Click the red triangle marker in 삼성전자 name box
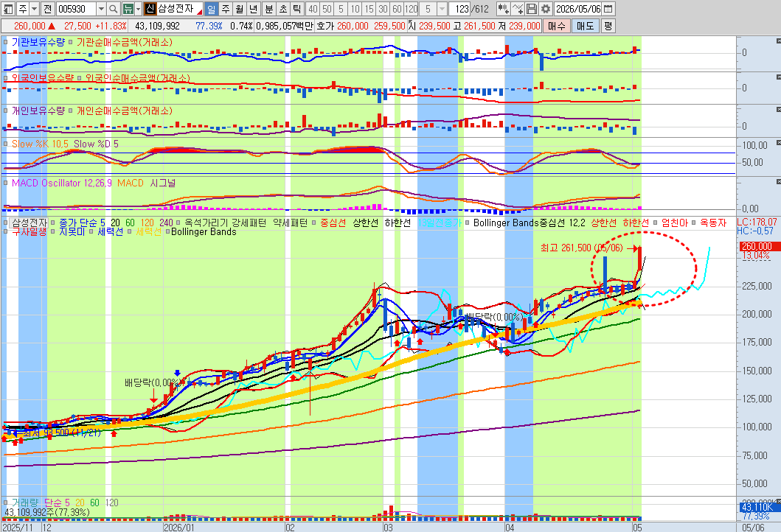Screen dimensions: 781x532 click(200, 12)
